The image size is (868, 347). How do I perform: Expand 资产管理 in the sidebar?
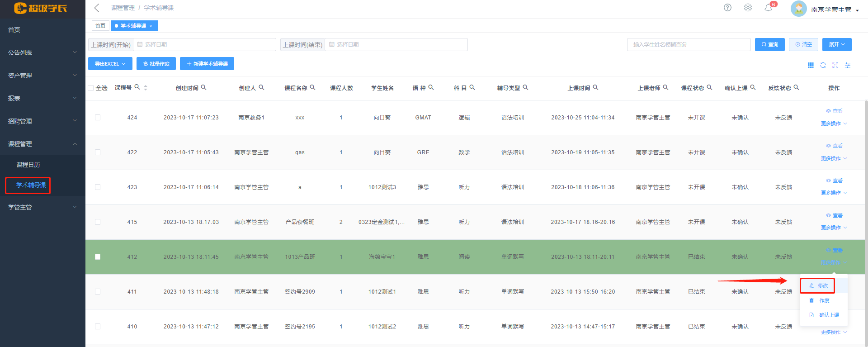pos(42,76)
